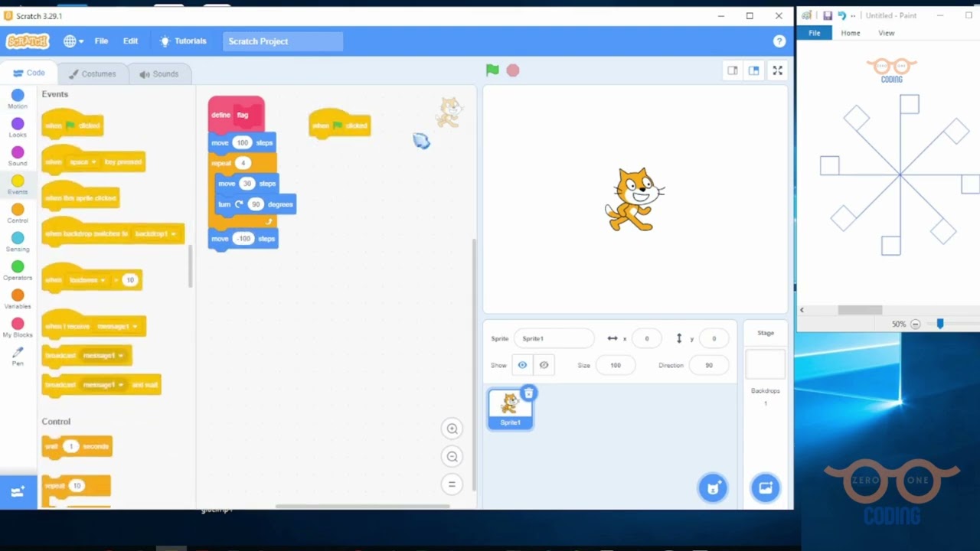Click the Scratch logo
The width and height of the screenshot is (980, 551).
click(x=28, y=41)
